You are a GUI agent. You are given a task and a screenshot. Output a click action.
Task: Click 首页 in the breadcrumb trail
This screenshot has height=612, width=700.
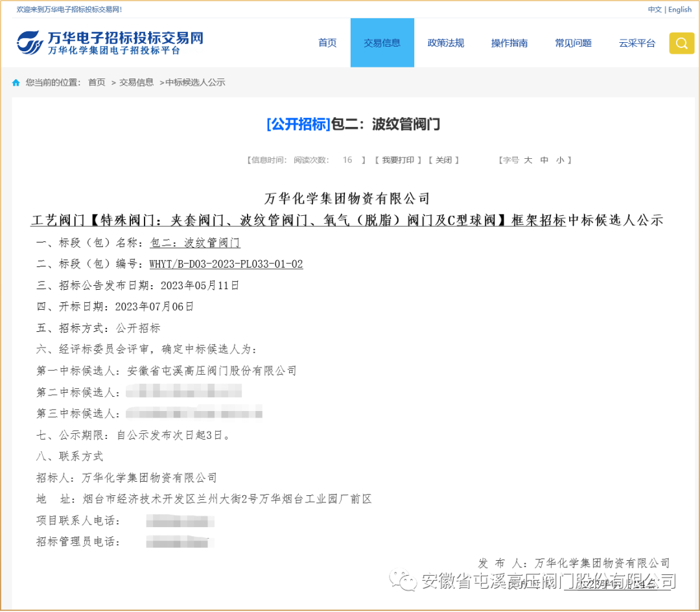pyautogui.click(x=97, y=82)
